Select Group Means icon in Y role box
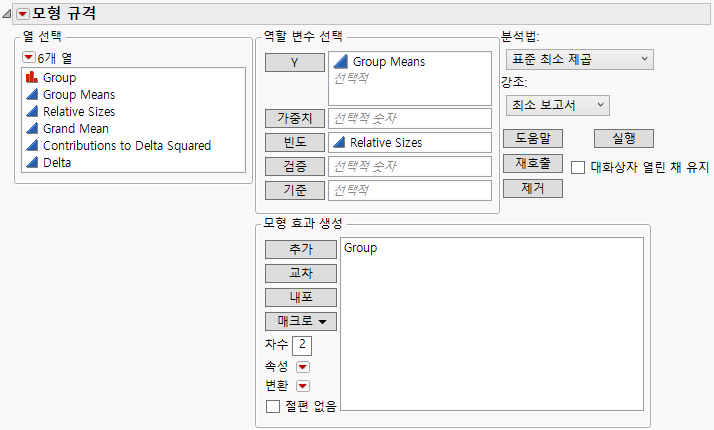Screen dimensions: 714x430 point(341,61)
